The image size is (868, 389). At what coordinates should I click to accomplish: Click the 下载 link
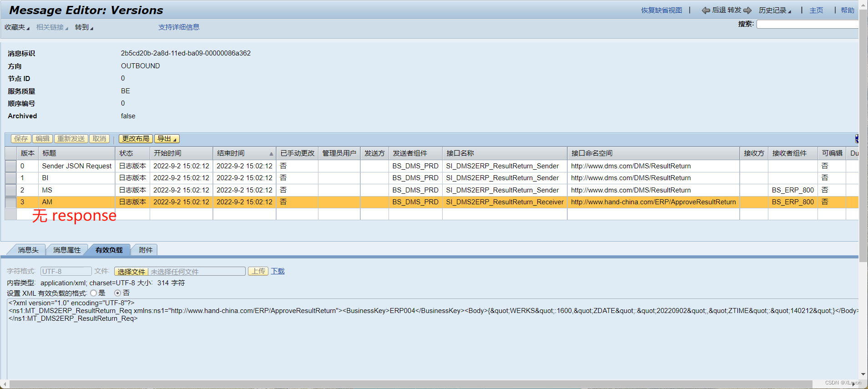[x=278, y=271]
